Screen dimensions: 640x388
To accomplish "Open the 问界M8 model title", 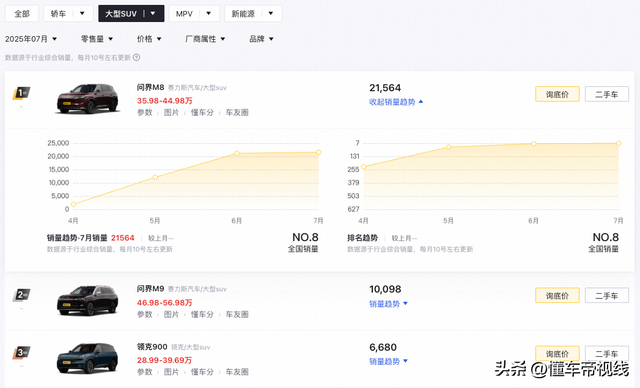I will tap(150, 87).
